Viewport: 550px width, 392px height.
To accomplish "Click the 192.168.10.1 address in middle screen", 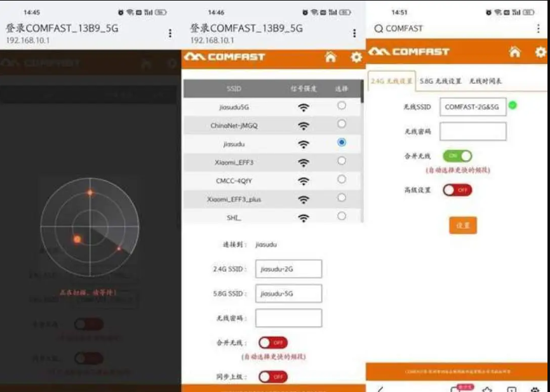I will (212, 41).
